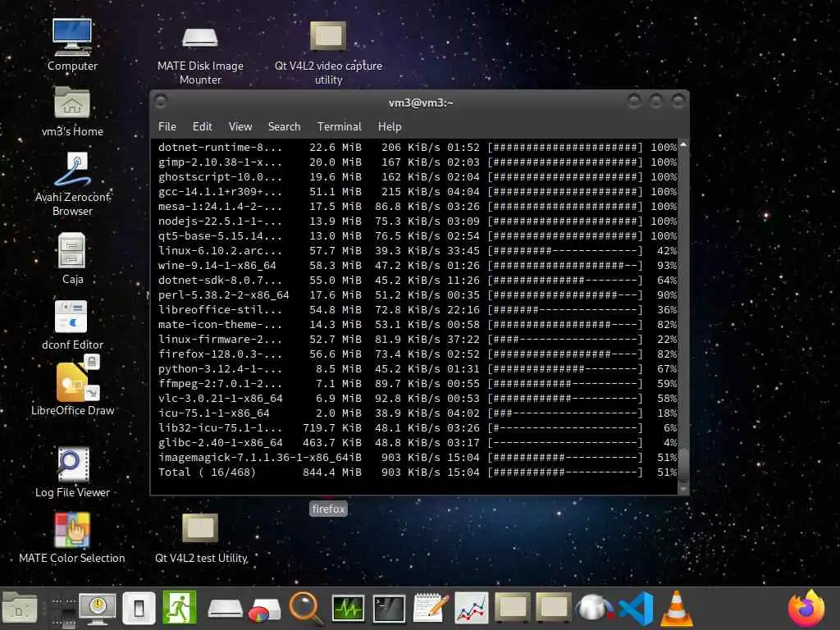Launch Disk Usage Analyzer pie-chart icon

pyautogui.click(x=264, y=609)
